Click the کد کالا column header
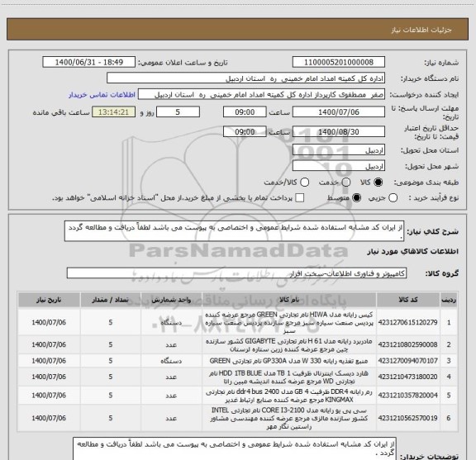Viewport: 476px width, 460px height. point(408,300)
